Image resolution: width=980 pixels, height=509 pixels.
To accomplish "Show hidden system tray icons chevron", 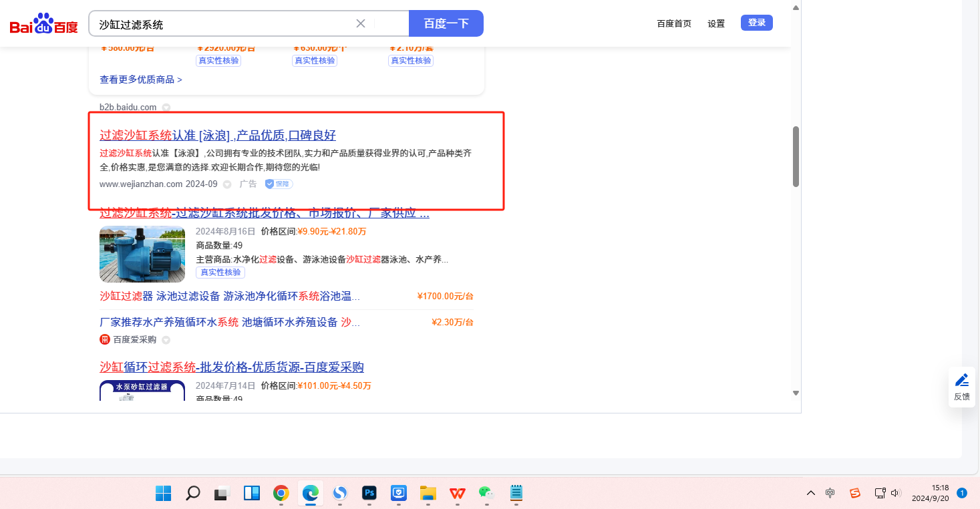I will [x=810, y=493].
